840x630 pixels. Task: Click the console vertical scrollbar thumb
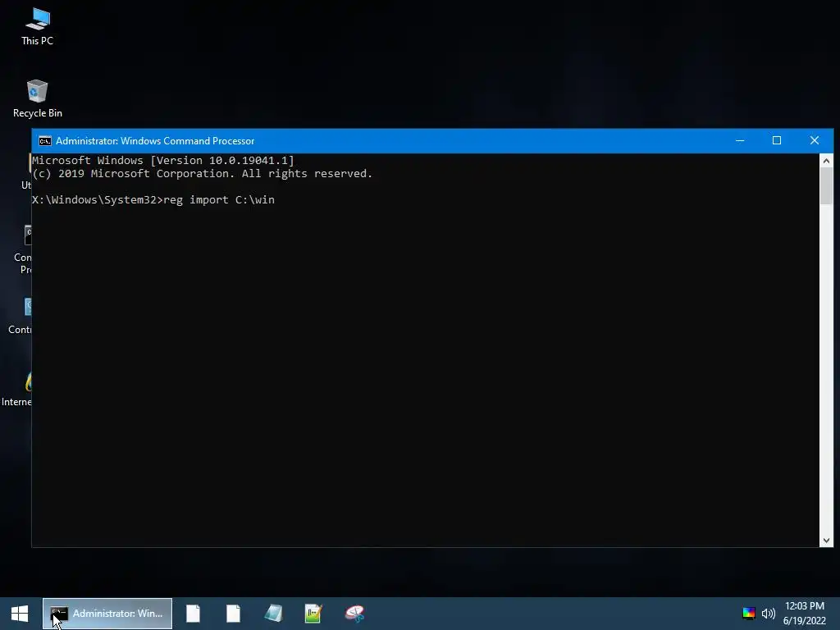[x=826, y=185]
